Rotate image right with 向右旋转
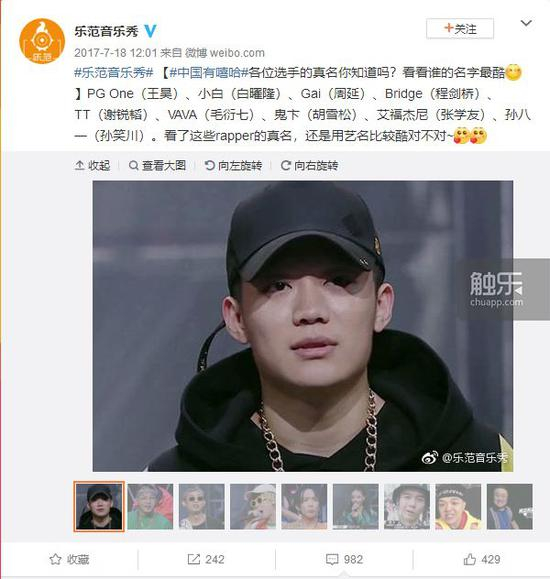Screen dimensions: 550x579 tap(310, 166)
